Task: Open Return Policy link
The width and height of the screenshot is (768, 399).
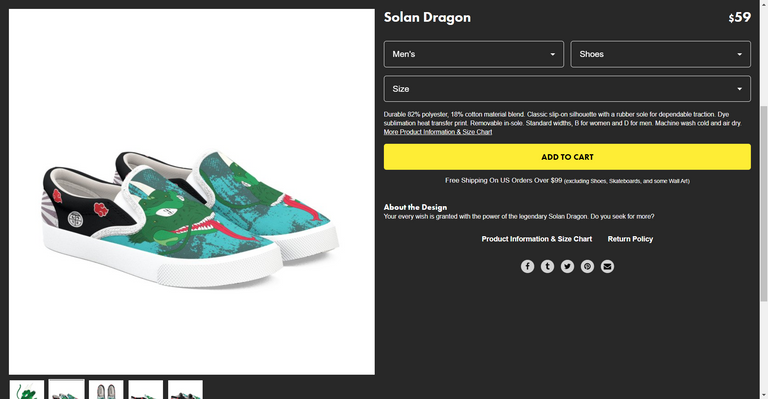Action: [x=630, y=239]
